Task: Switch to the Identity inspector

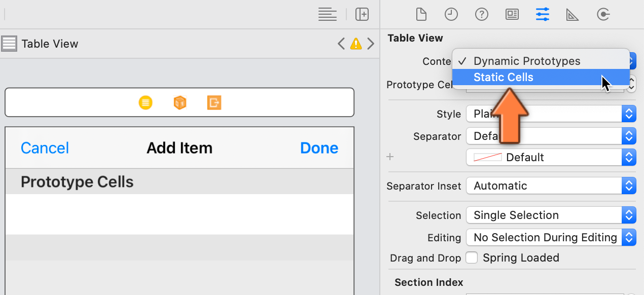Action: 512,14
